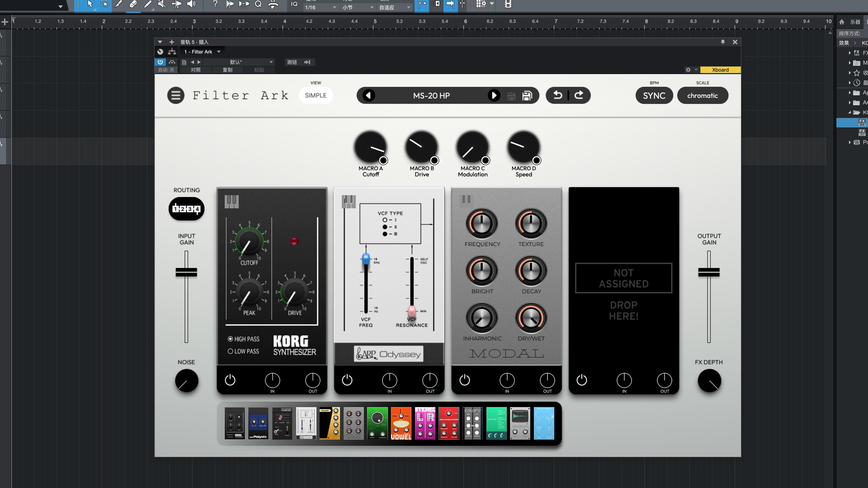Image resolution: width=868 pixels, height=488 pixels.
Task: Click the ROUTING 1234 icon
Action: pos(186,209)
